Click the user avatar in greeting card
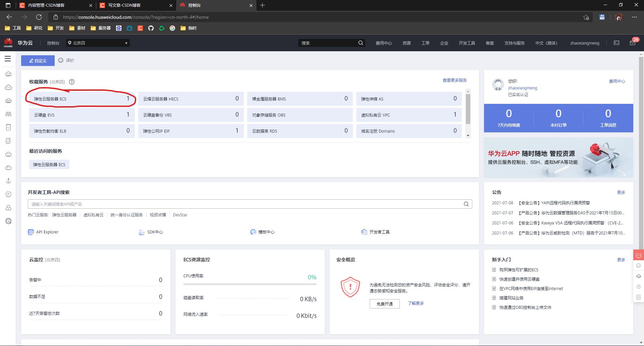644x346 pixels. pos(498,84)
